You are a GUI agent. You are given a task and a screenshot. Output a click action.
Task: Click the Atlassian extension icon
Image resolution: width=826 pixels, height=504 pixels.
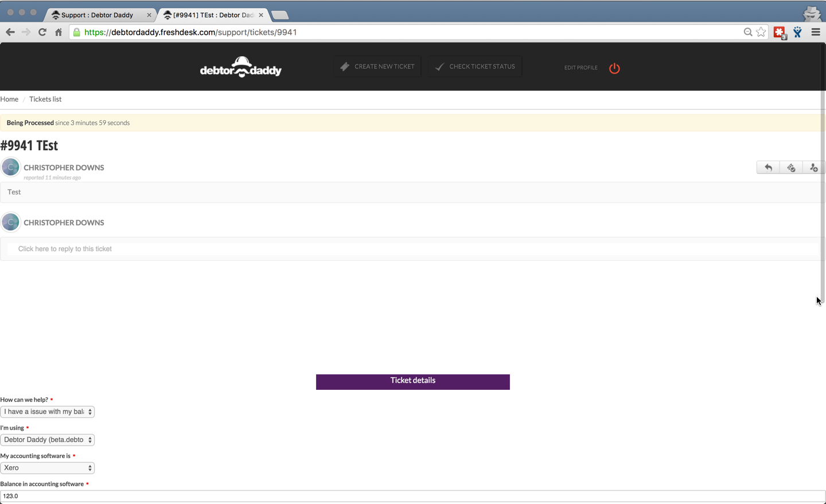(798, 33)
